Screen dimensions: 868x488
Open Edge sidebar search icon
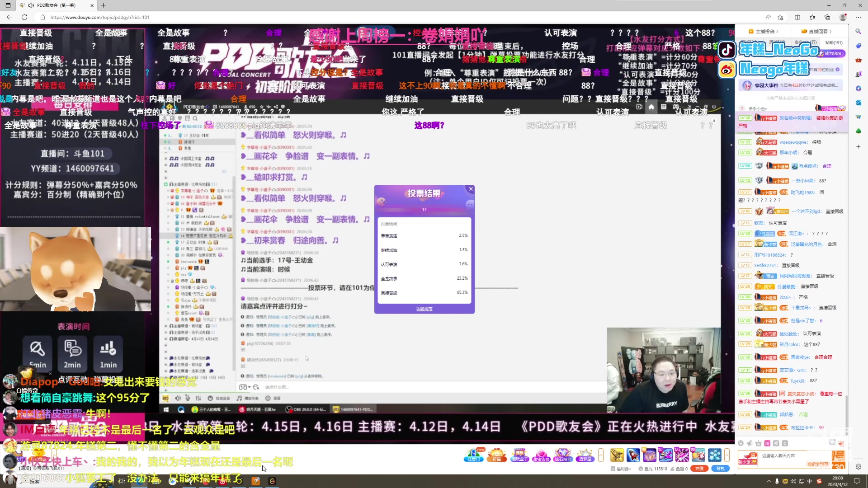click(858, 31)
